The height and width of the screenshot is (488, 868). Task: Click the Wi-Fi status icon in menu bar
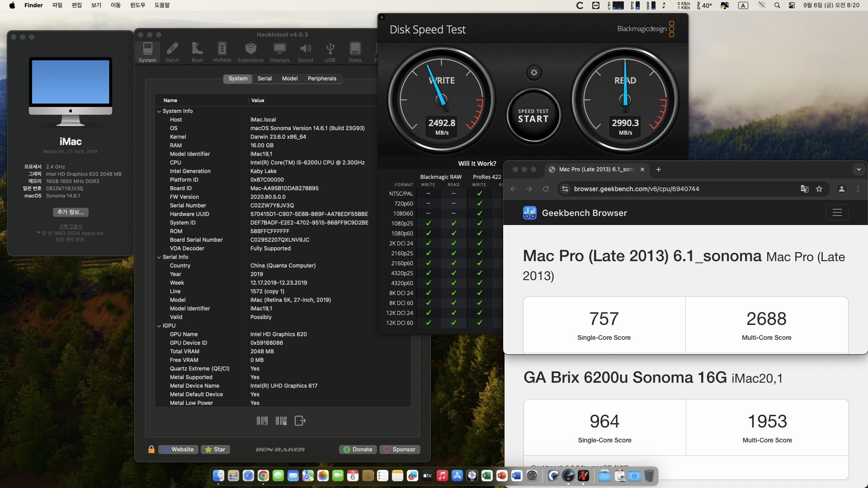tap(762, 5)
